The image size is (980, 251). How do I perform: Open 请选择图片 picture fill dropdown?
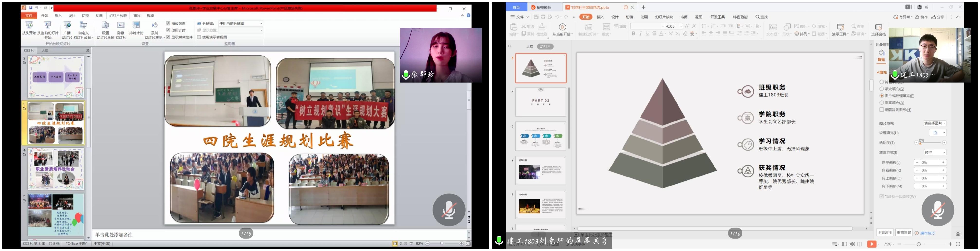[935, 124]
